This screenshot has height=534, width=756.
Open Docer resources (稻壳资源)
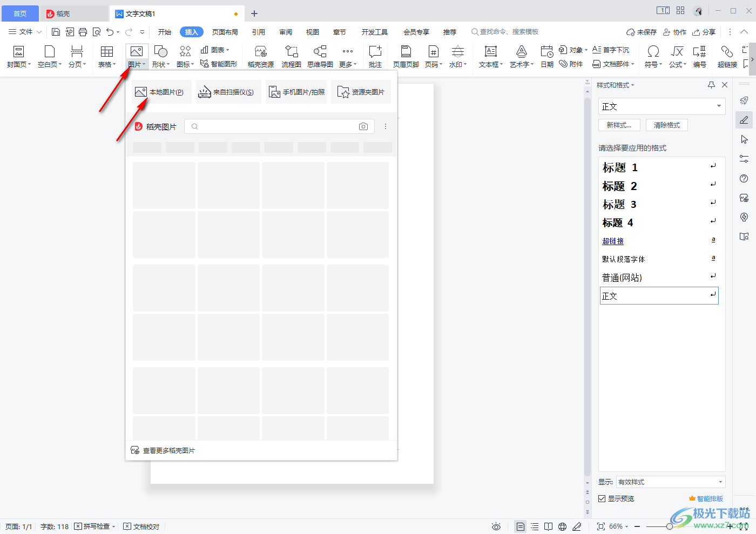[x=261, y=57]
